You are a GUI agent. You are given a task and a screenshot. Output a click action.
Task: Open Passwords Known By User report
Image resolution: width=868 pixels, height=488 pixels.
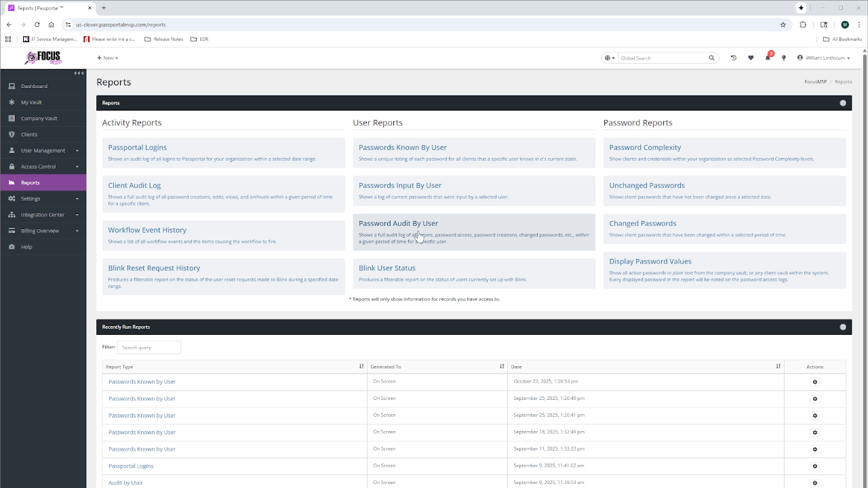tap(403, 147)
